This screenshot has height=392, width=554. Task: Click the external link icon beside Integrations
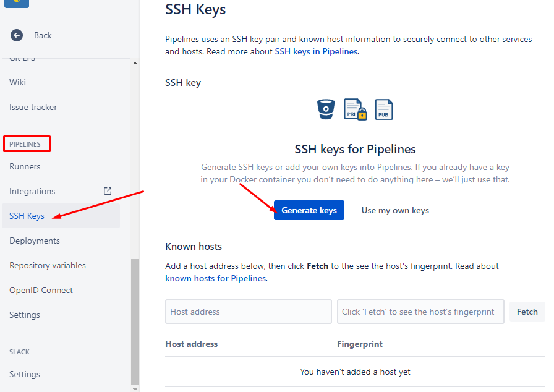[108, 191]
